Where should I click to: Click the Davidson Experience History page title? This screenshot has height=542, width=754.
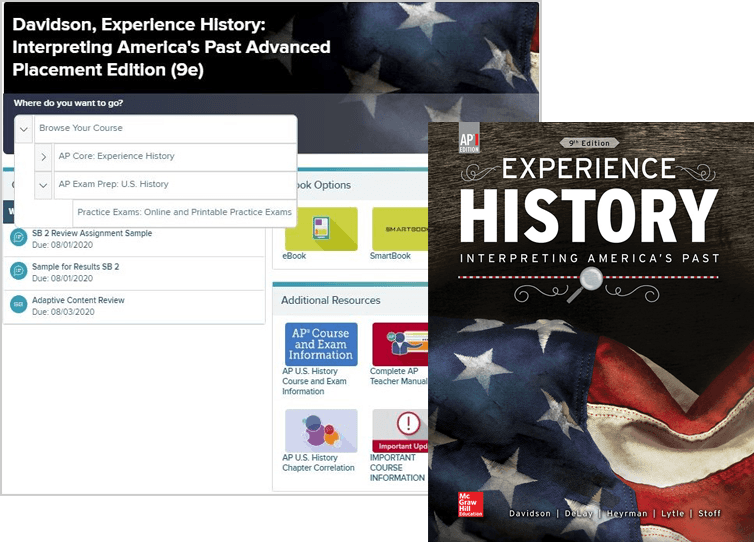(x=171, y=47)
